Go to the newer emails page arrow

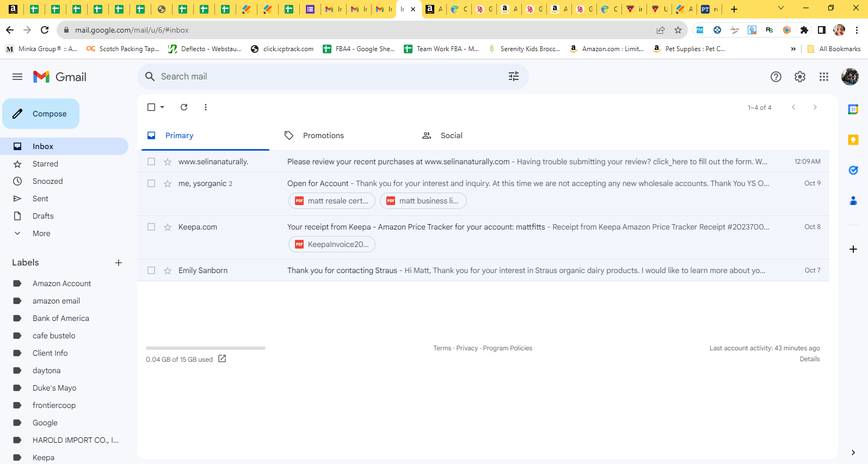pos(793,107)
